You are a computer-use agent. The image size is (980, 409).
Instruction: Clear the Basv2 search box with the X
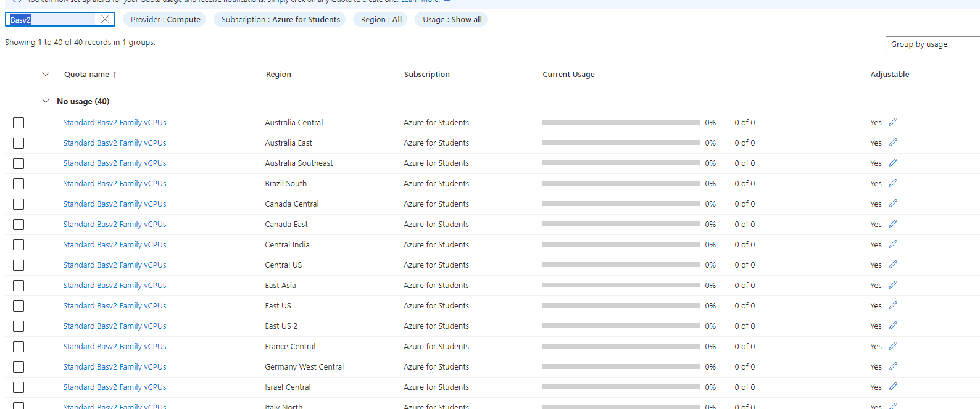click(105, 19)
